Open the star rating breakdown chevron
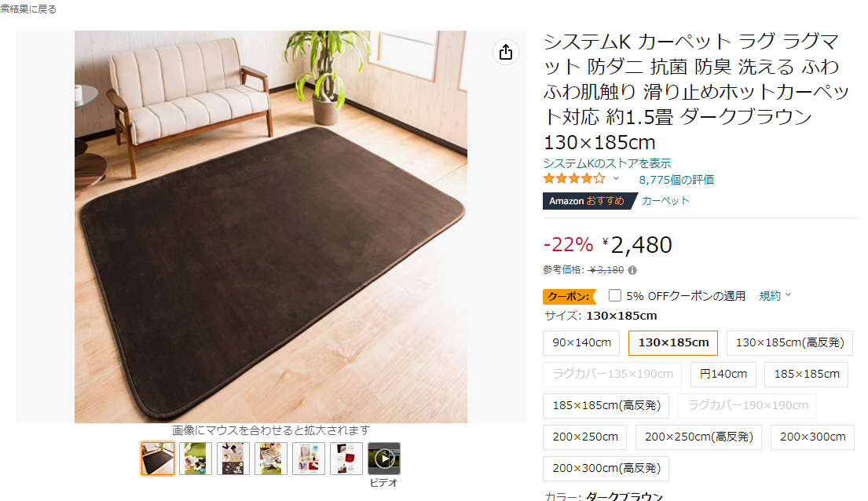This screenshot has width=868, height=501. [x=616, y=178]
